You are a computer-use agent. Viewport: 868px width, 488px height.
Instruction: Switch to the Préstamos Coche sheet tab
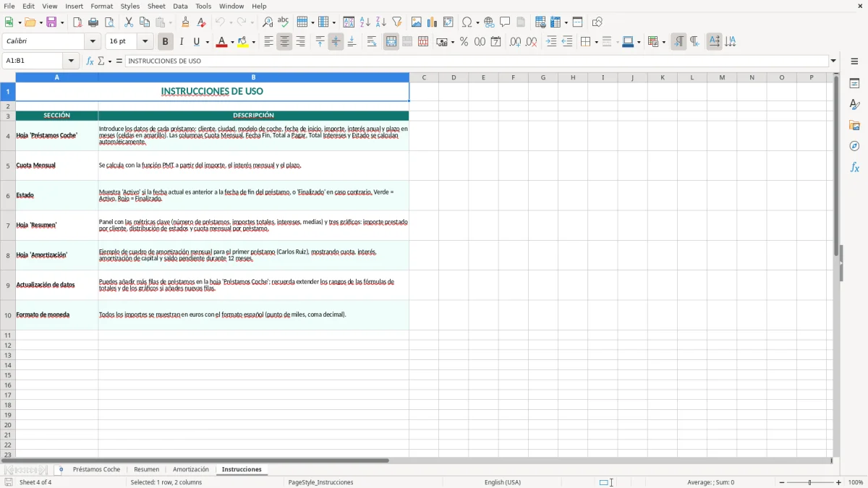[96, 470]
